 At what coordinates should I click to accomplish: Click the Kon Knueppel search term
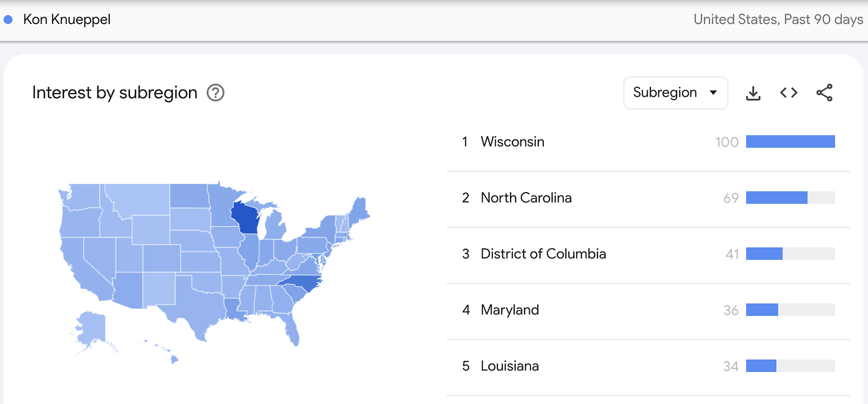click(67, 20)
